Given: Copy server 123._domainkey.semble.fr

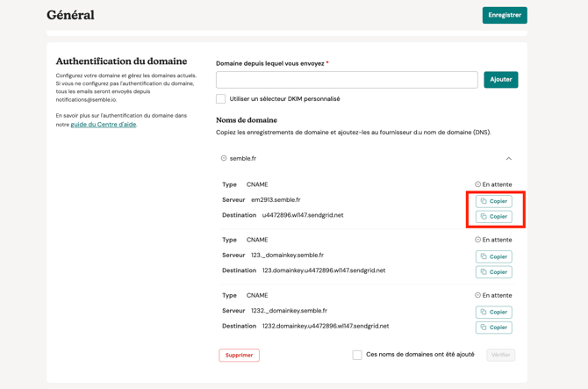Looking at the screenshot, I should pos(493,256).
